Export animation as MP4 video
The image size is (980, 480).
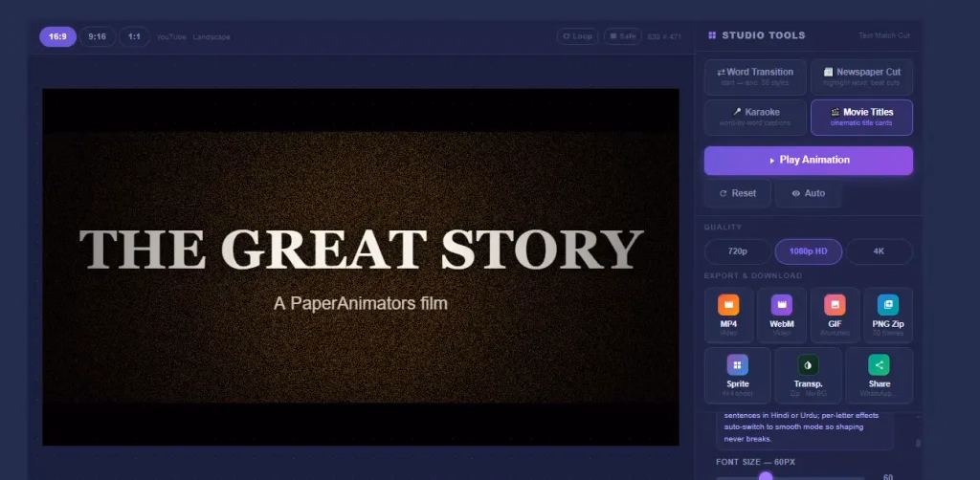click(x=728, y=316)
